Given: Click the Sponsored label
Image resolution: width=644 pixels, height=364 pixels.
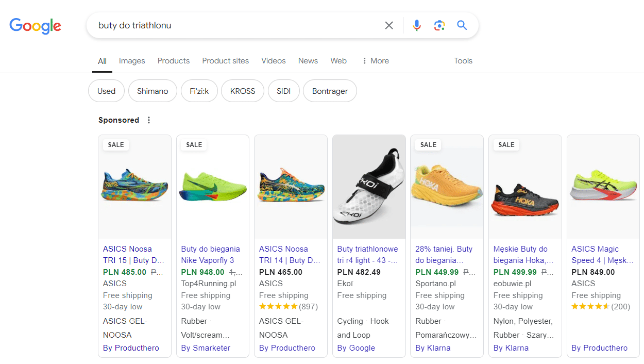Looking at the screenshot, I should click(x=119, y=120).
